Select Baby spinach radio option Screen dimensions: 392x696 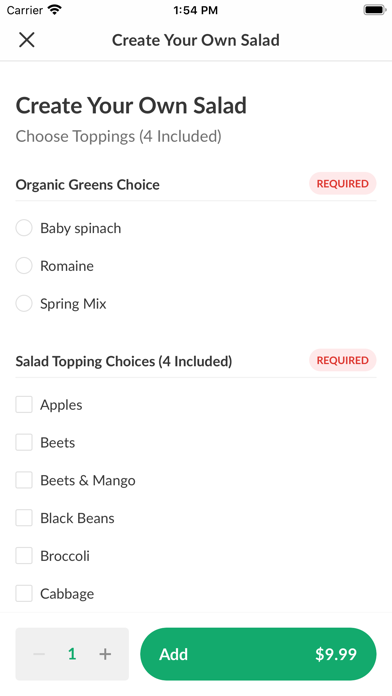point(24,228)
